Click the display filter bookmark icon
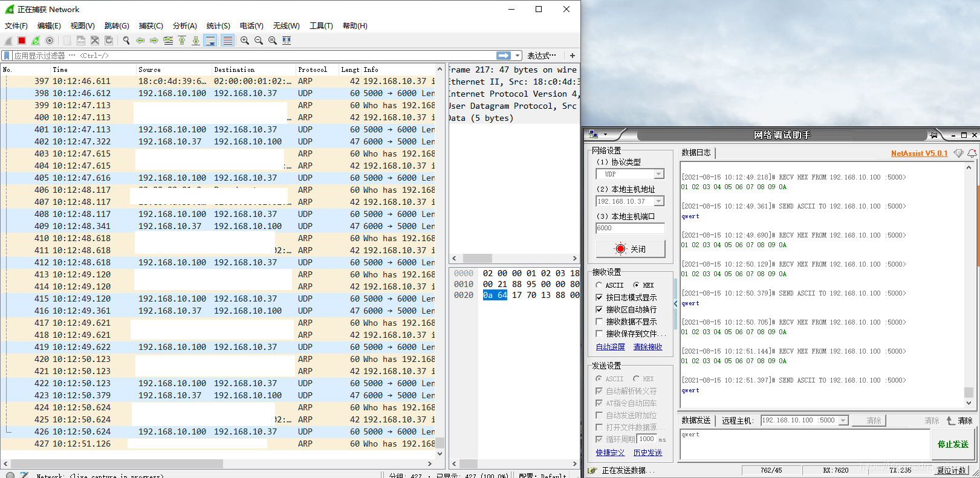The height and width of the screenshot is (478, 980). [x=7, y=56]
